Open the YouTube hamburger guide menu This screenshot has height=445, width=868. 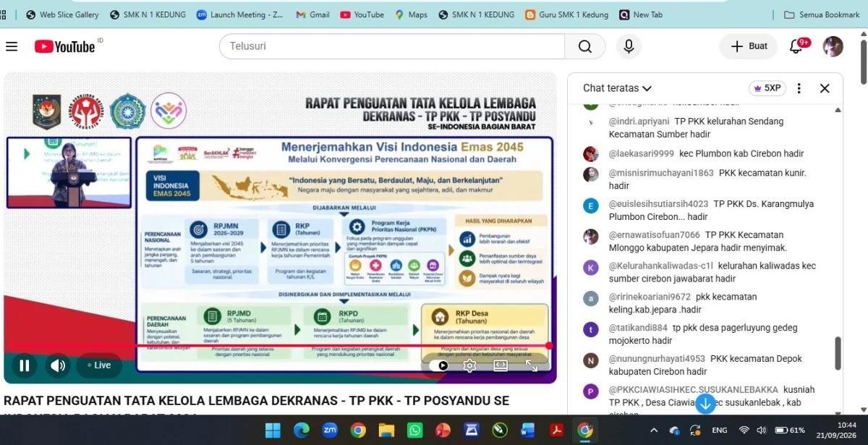(12, 46)
